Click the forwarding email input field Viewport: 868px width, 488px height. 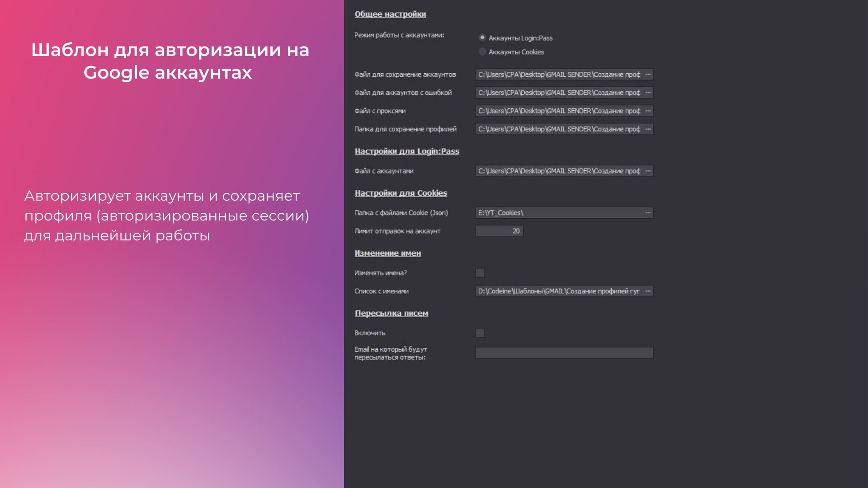(564, 353)
